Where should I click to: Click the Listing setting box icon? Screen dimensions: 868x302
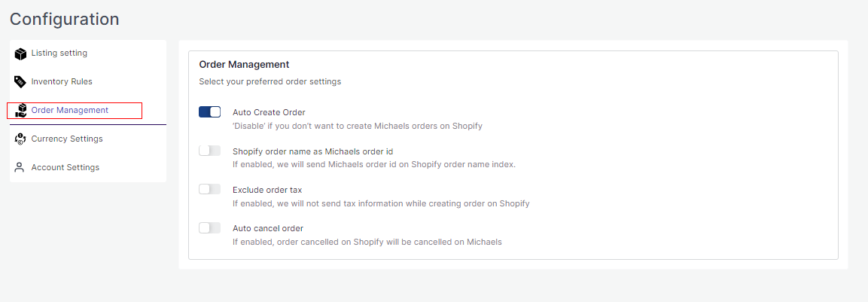[x=20, y=53]
